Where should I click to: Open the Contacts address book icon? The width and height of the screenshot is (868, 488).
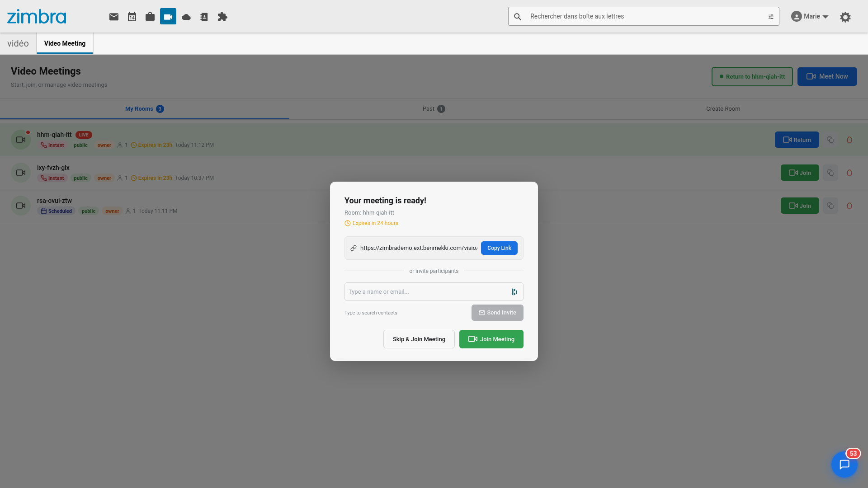204,17
